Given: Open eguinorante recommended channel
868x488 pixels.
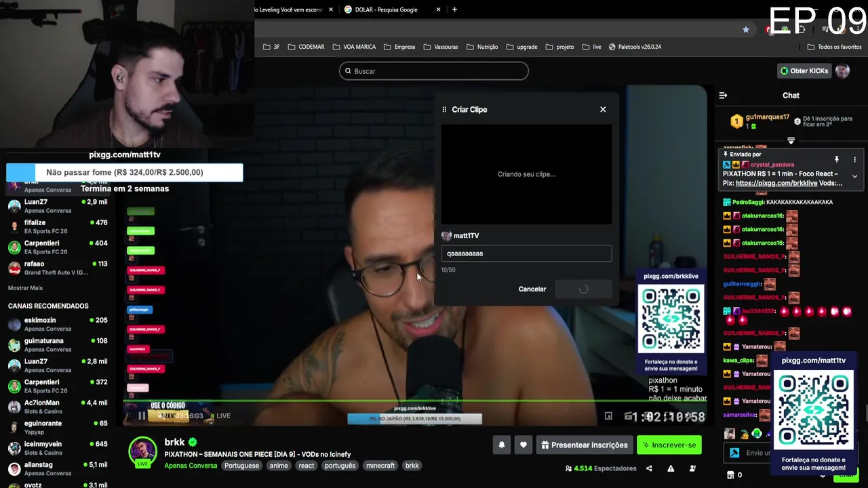Looking at the screenshot, I should point(58,427).
